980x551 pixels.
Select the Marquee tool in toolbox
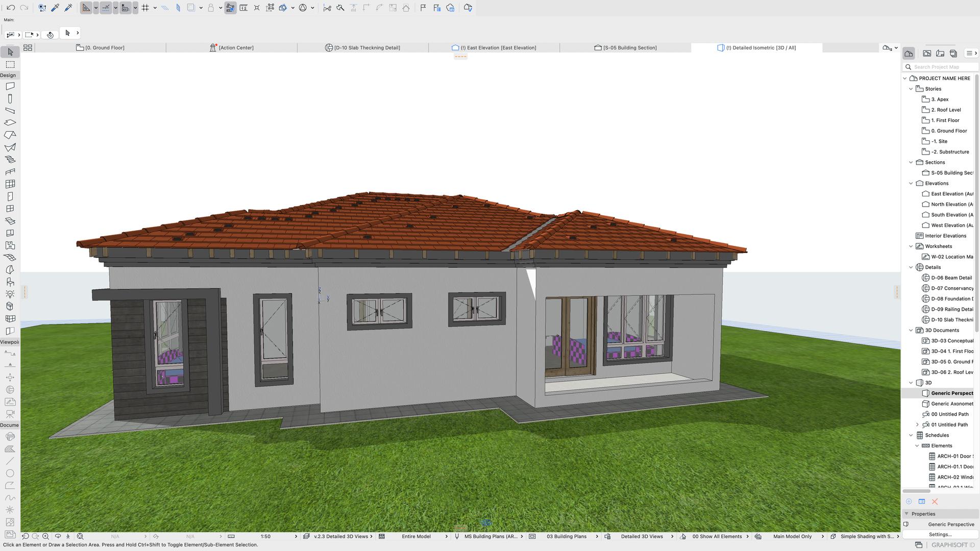point(10,65)
